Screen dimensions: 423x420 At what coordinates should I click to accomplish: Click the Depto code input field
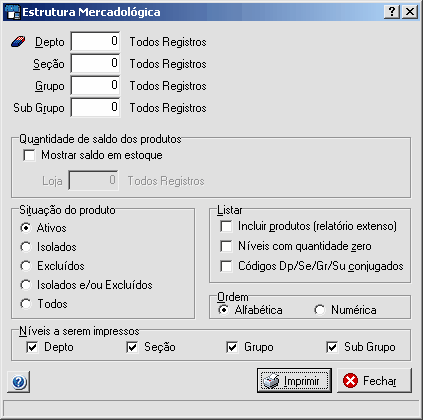[95, 42]
